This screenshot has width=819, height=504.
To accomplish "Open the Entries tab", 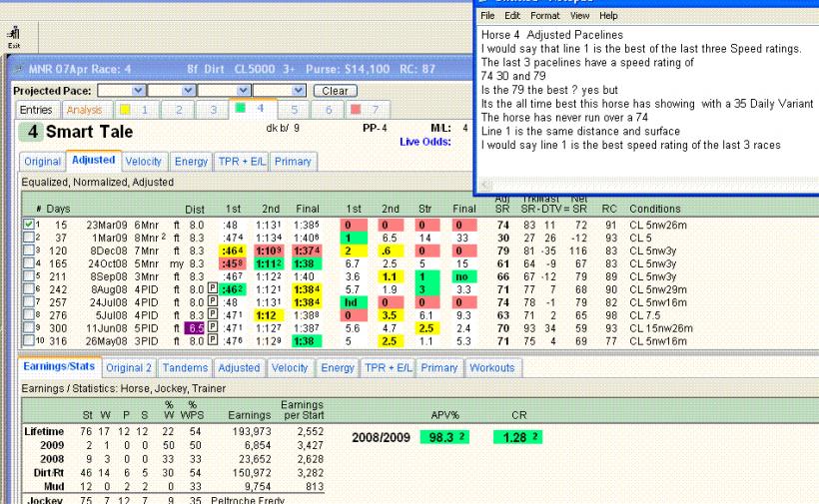I will [36, 110].
